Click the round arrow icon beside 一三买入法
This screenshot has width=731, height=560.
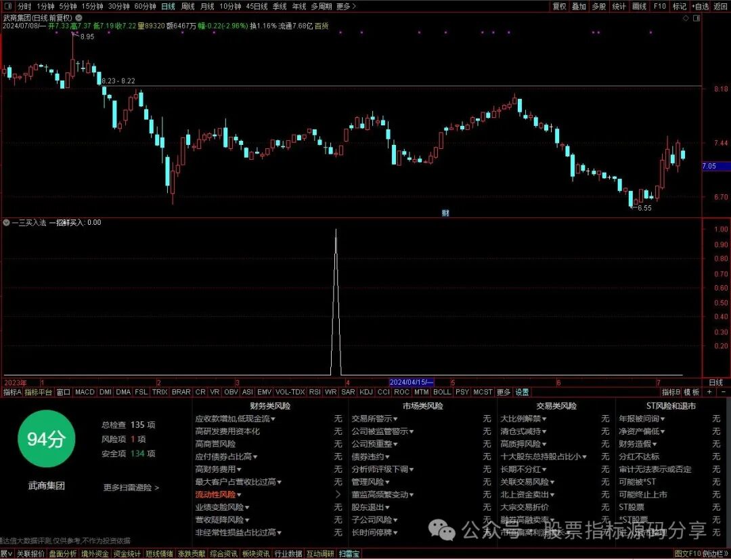[x=6, y=223]
